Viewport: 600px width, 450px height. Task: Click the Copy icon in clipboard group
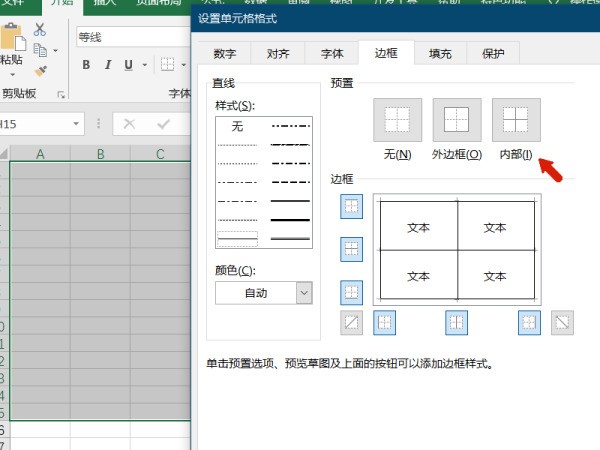pyautogui.click(x=40, y=49)
